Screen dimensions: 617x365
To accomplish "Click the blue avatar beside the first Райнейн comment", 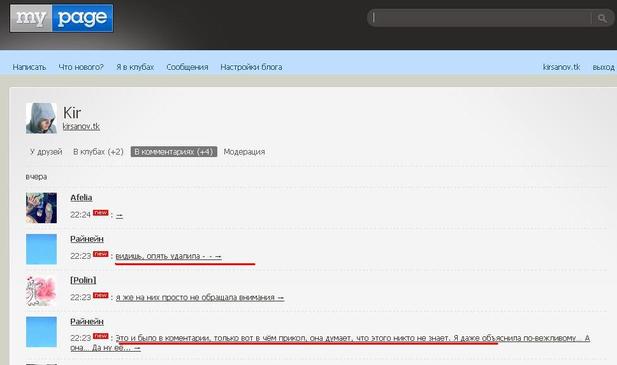I will tap(41, 249).
